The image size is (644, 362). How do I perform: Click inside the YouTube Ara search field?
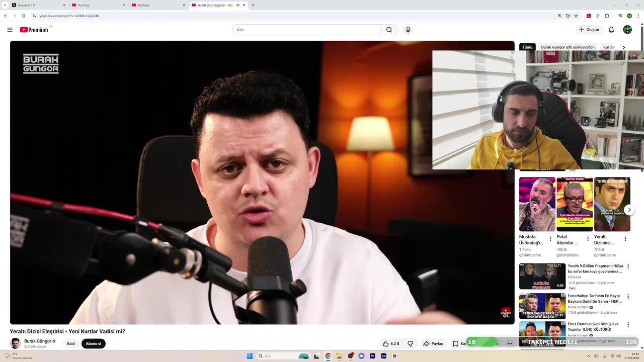(x=306, y=30)
